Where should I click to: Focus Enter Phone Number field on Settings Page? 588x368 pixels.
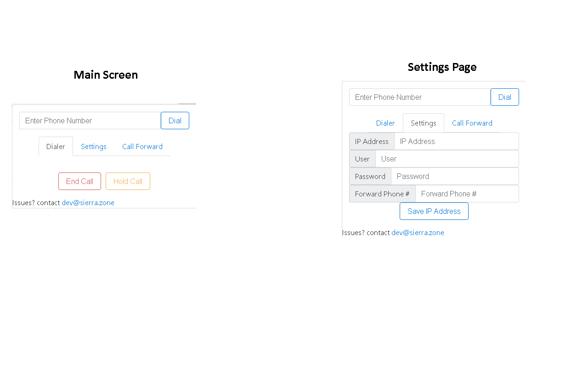[420, 97]
